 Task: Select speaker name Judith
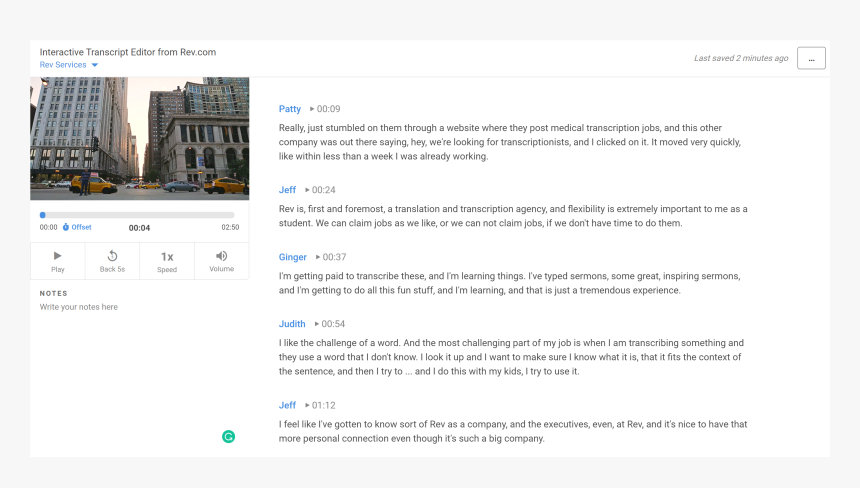coord(292,324)
